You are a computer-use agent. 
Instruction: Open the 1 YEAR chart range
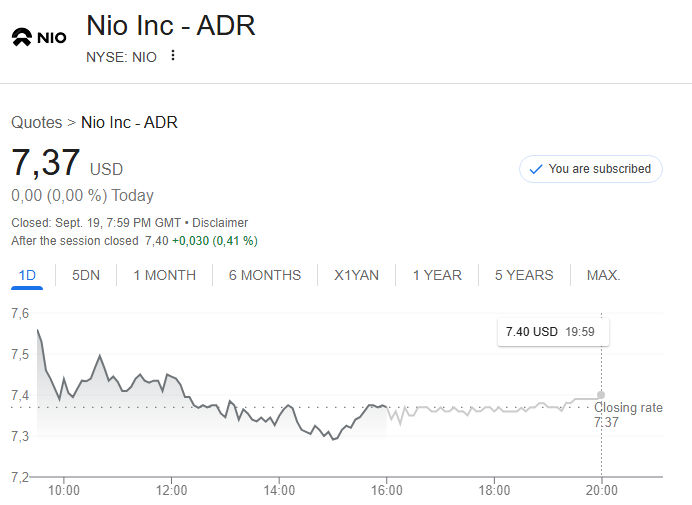[x=437, y=275]
